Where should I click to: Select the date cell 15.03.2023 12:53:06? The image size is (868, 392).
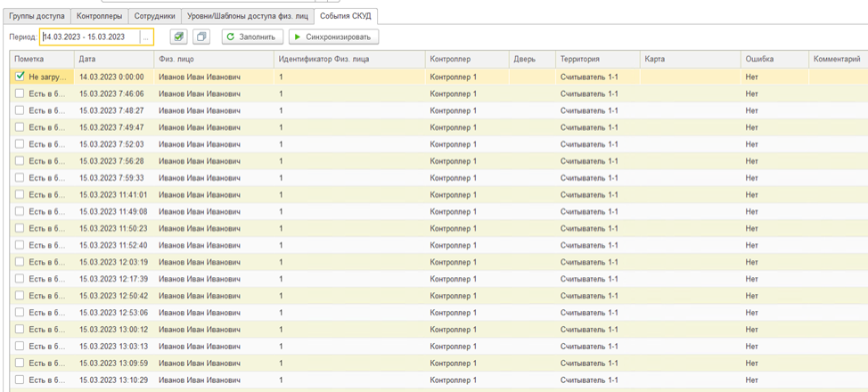point(113,313)
